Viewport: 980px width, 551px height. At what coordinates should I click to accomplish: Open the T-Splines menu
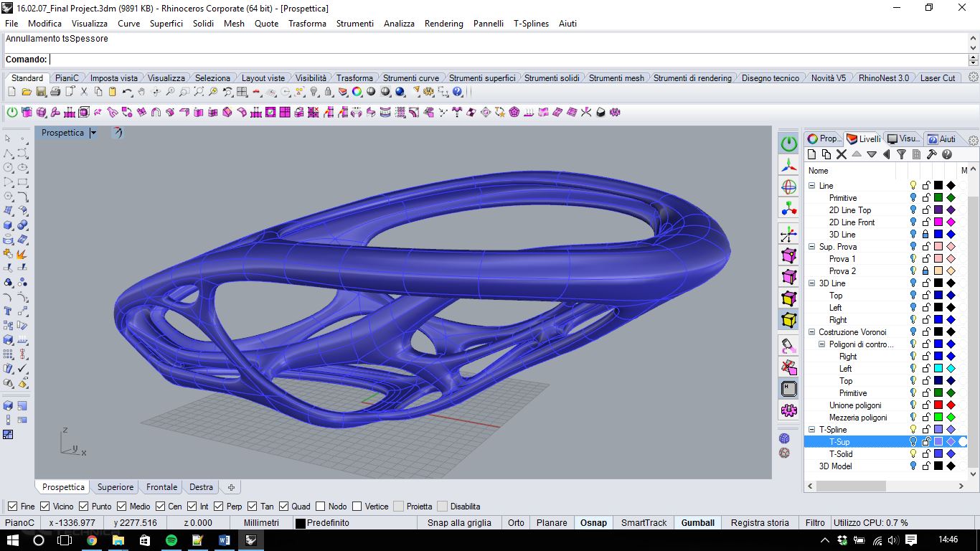531,24
